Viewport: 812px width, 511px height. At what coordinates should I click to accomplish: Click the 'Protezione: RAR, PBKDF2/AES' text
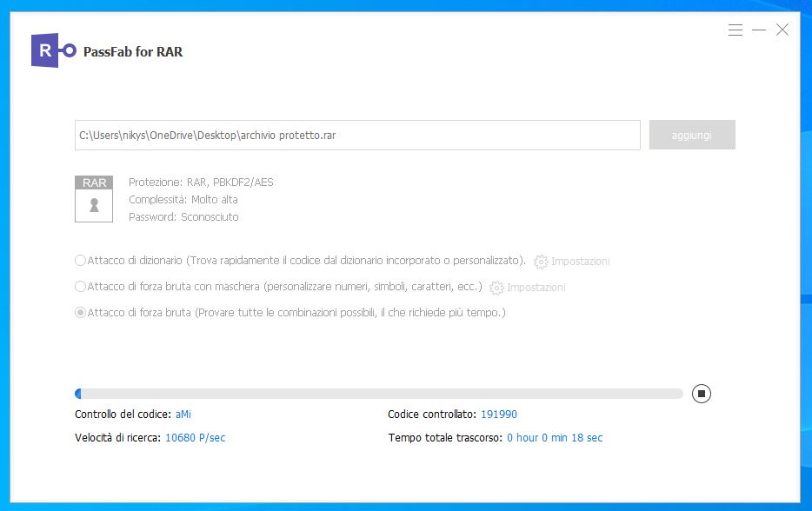pyautogui.click(x=201, y=182)
